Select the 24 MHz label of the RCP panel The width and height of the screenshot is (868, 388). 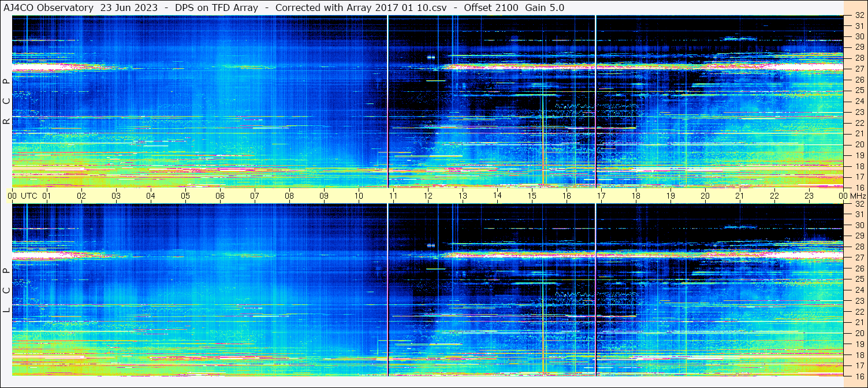click(x=859, y=101)
